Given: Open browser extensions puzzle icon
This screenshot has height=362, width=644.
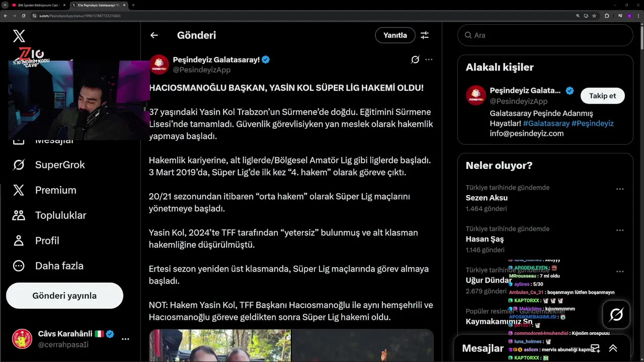Looking at the screenshot, I should (x=607, y=16).
